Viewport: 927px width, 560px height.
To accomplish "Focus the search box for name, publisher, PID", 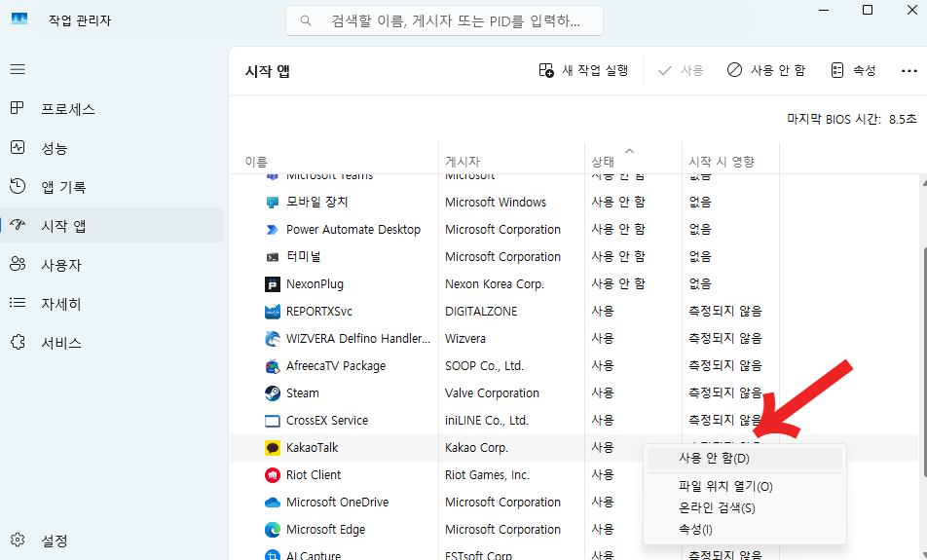I will click(x=444, y=20).
